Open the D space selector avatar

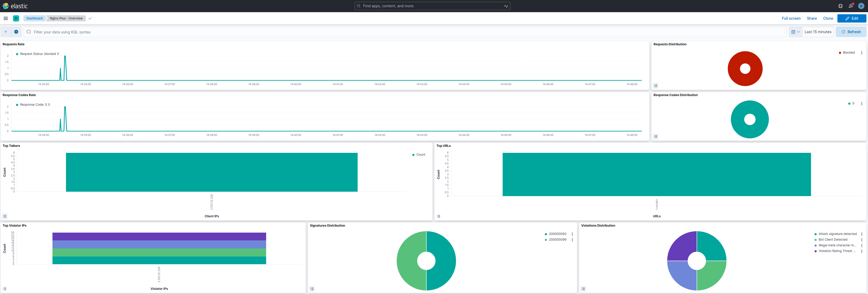pyautogui.click(x=16, y=18)
